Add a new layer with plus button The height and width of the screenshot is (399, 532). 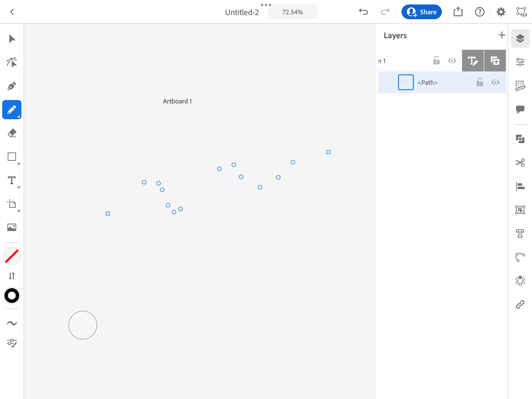[x=501, y=35]
